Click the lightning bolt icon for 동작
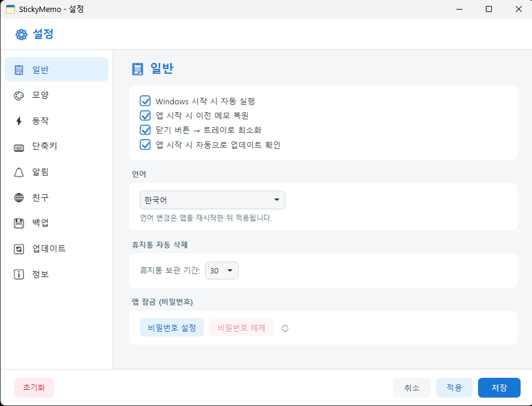Viewport: 532px width, 406px height. tap(19, 121)
